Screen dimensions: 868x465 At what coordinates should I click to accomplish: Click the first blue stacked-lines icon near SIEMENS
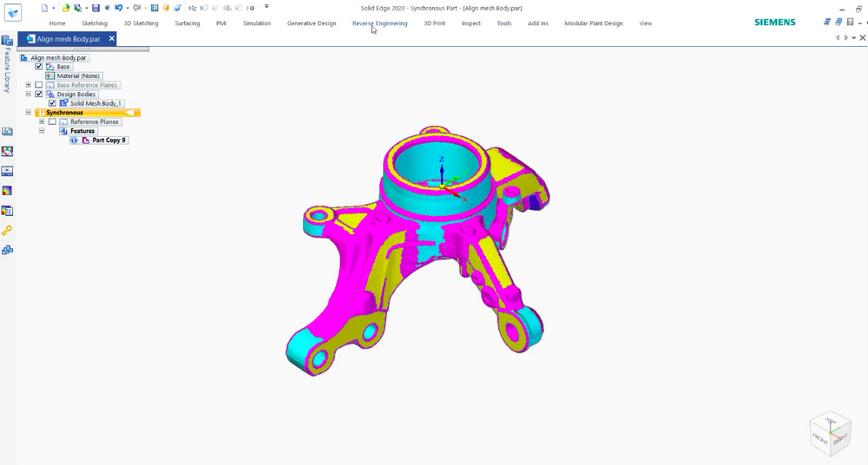[x=827, y=23]
